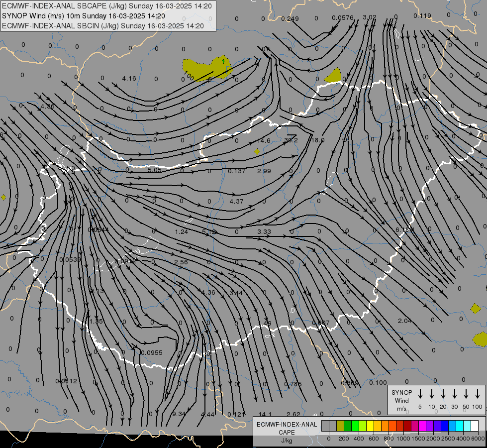Click the 2500 tick label on CAPE scale
487x448 pixels.
click(x=448, y=439)
